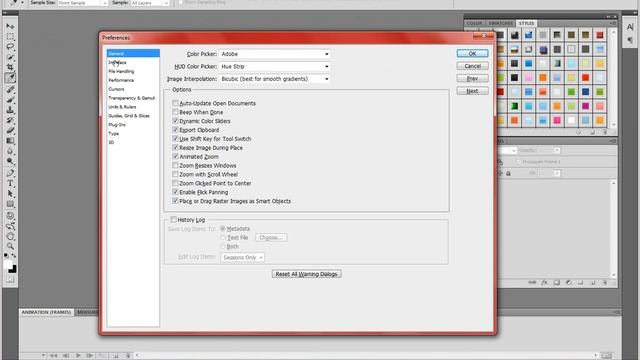Select the Eraser tool
This screenshot has width=640, height=360.
(10, 131)
